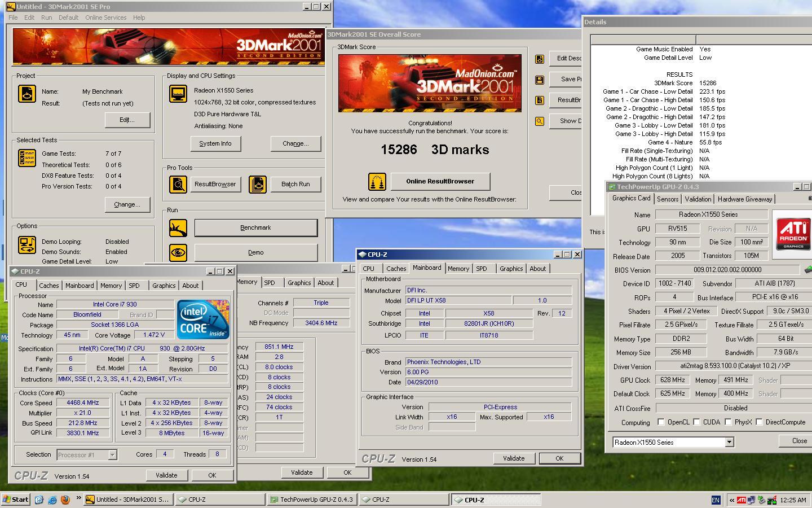This screenshot has height=508, width=812.
Task: Switch to the Validation tab in GPU-Z
Action: [x=698, y=199]
